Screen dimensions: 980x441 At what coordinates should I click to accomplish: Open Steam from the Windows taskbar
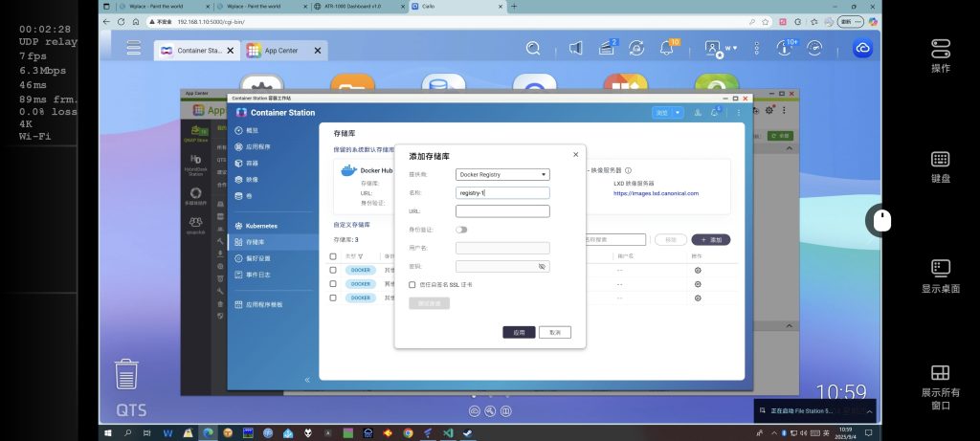point(466,433)
